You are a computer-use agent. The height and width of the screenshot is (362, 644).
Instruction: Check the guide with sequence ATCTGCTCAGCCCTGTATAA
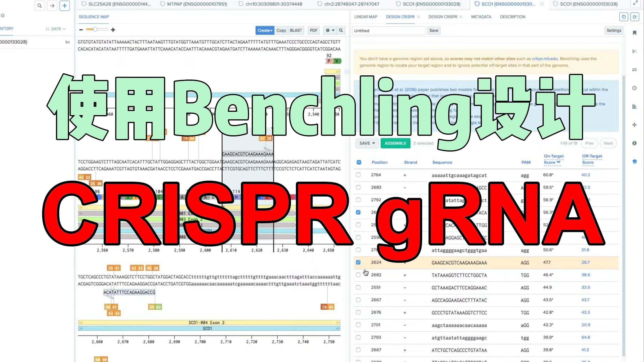click(358, 350)
